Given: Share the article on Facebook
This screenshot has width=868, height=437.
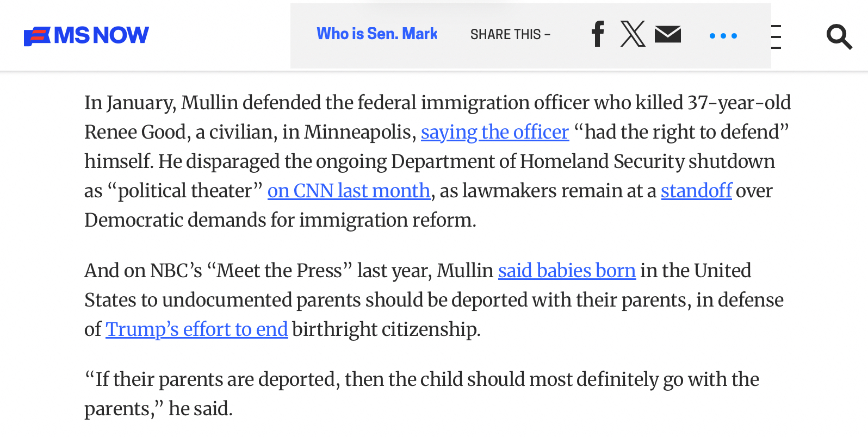Looking at the screenshot, I should click(598, 34).
